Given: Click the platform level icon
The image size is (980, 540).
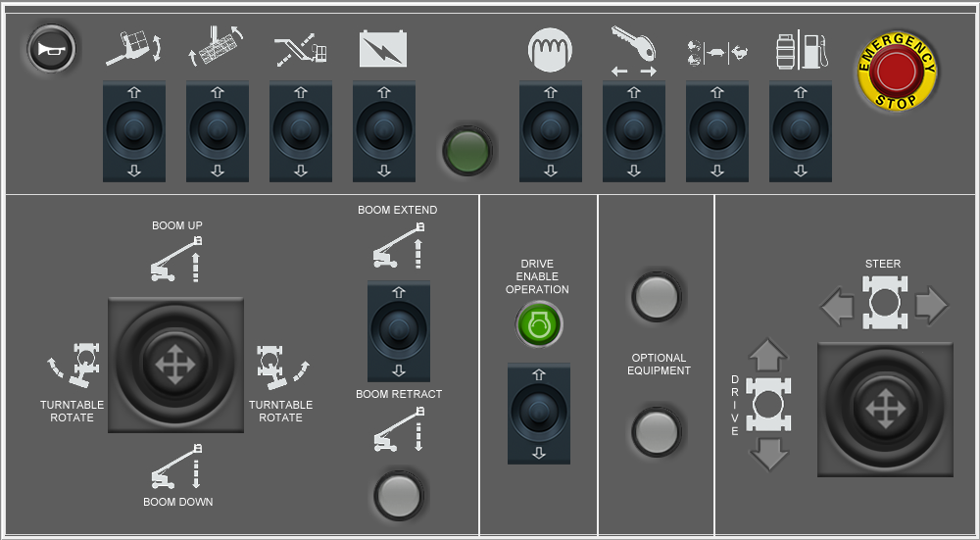Looking at the screenshot, I should (x=133, y=49).
